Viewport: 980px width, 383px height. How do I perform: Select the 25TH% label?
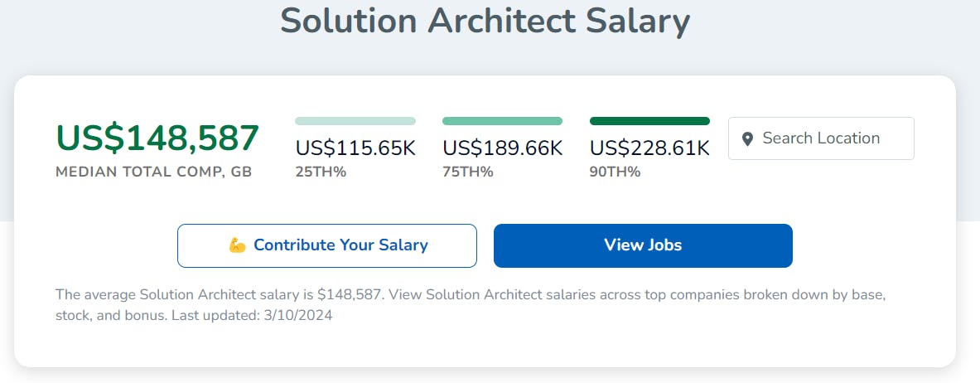point(321,172)
